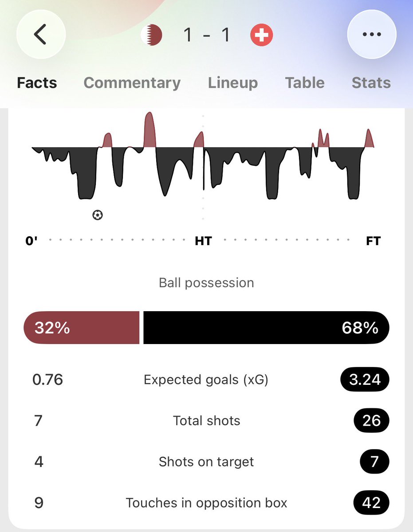
Task: Select the Facts tab
Action: tap(37, 82)
